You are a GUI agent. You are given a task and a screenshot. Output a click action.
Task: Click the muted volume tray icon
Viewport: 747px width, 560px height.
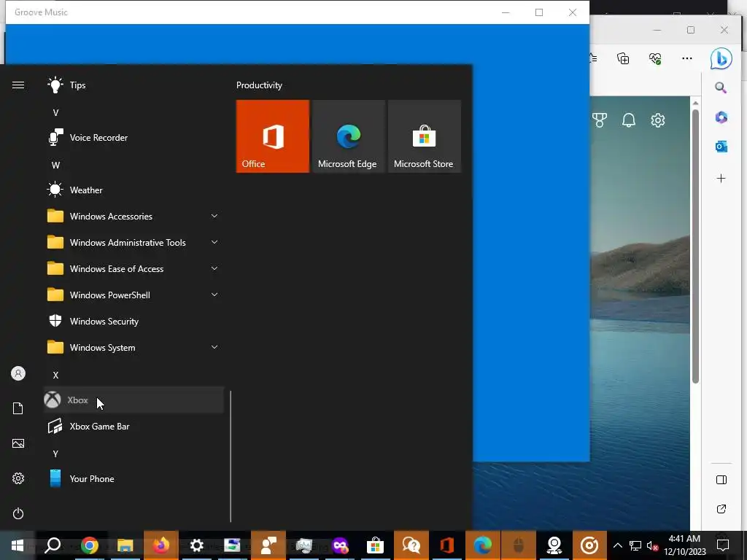click(x=653, y=545)
